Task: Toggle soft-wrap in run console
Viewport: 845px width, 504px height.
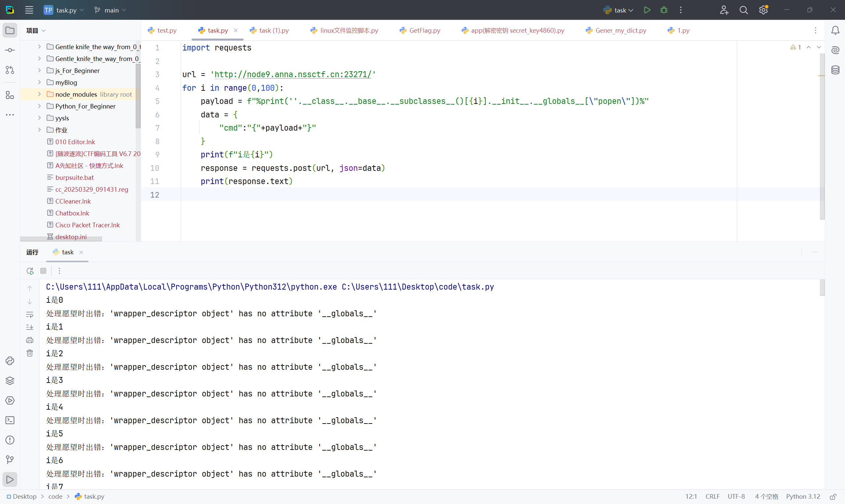Action: 30,314
